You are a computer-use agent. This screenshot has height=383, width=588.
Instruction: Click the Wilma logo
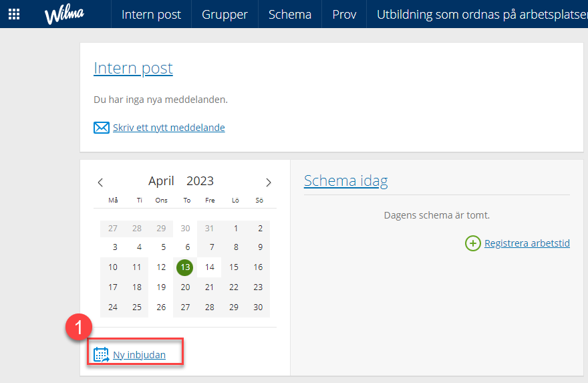64,15
